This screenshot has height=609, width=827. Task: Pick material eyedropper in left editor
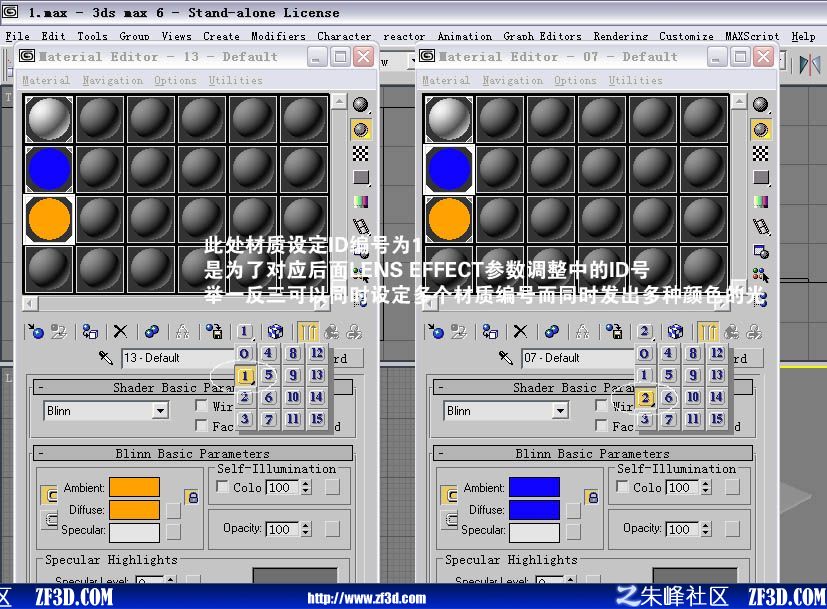[105, 357]
